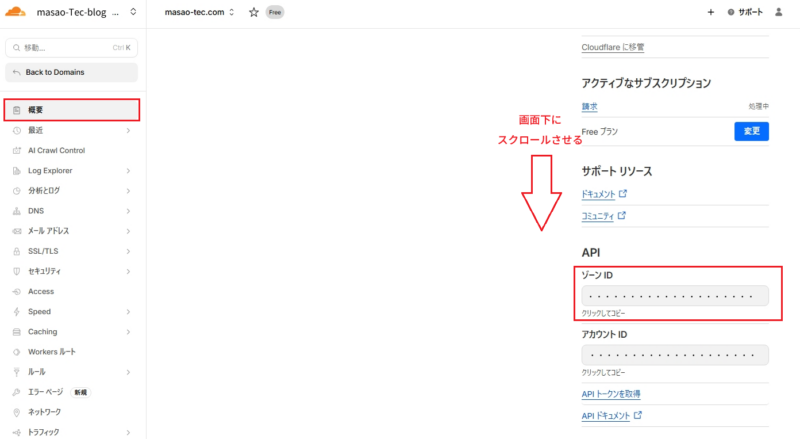Open external link icon beside ドキュメント
The height and width of the screenshot is (439, 800).
coord(623,193)
